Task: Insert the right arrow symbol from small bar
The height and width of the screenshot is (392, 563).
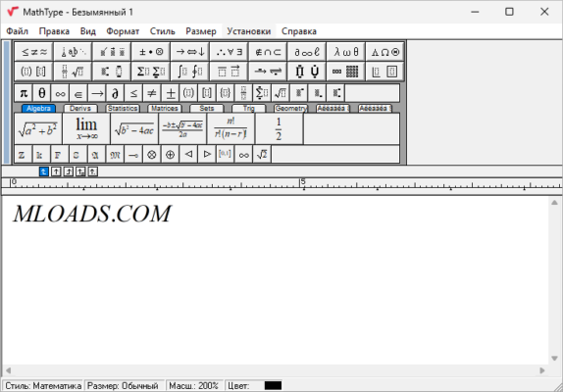Action: coord(97,93)
